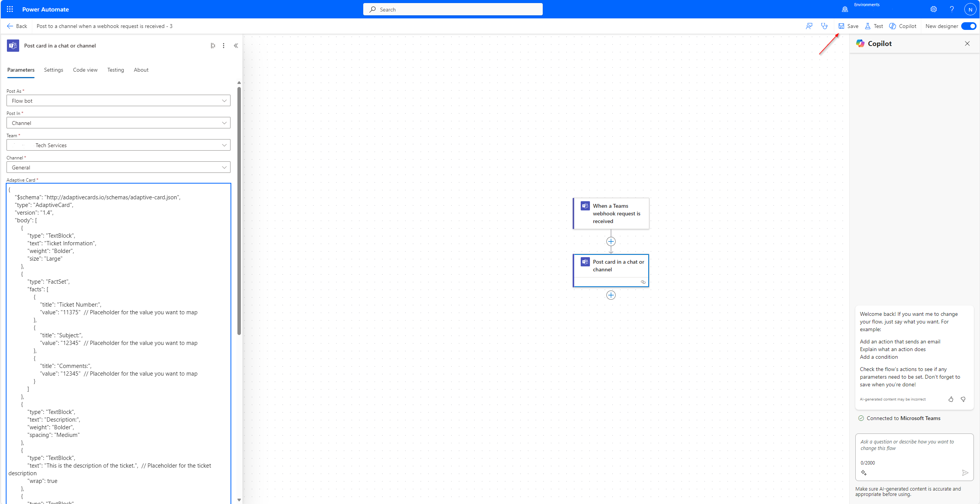This screenshot has width=980, height=504.
Task: Click 'Explain what an action does' suggestion
Action: click(893, 349)
